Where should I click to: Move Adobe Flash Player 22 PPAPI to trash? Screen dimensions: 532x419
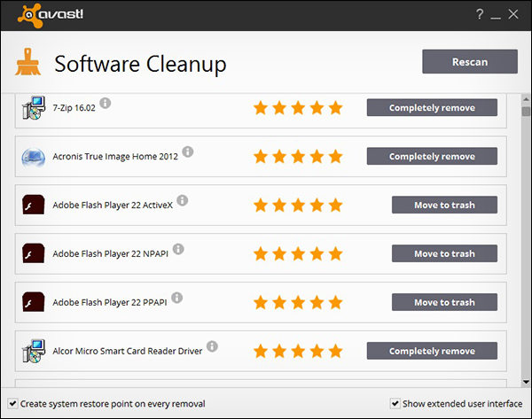tap(444, 302)
